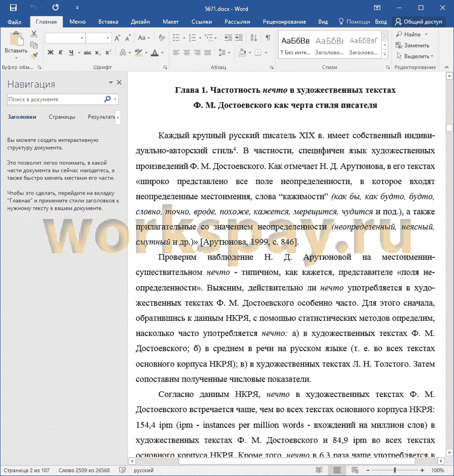
Task: Open Font dialog launcher
Action: pyautogui.click(x=165, y=68)
